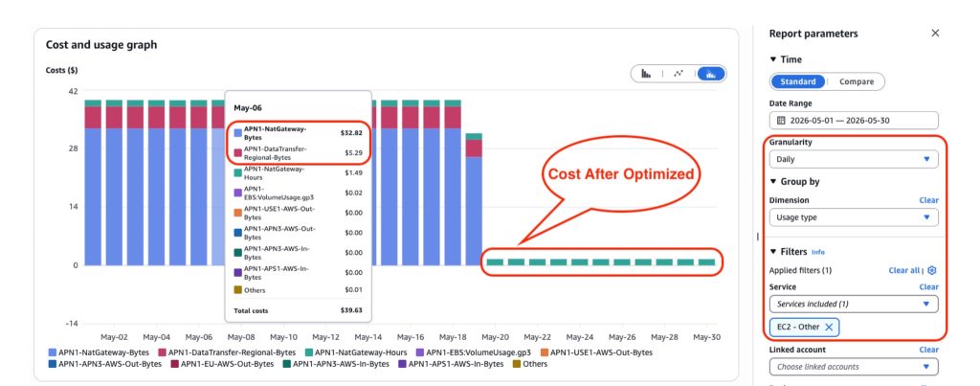Toggle APN1-APS1-AWS-In-Bytes legend entry

[x=451, y=363]
